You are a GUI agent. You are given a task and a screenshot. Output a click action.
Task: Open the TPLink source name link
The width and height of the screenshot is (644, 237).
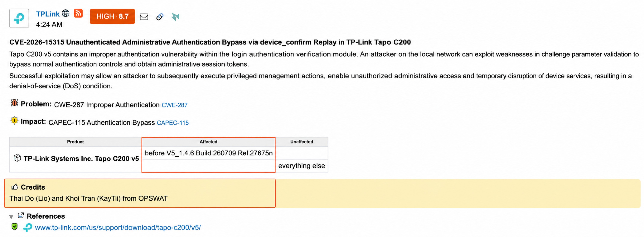point(48,14)
